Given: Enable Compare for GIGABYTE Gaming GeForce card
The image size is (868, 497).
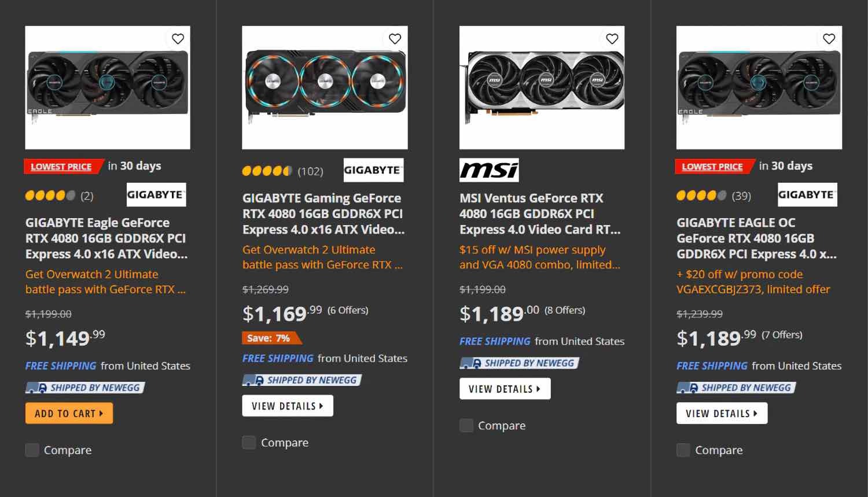Looking at the screenshot, I should [x=249, y=443].
